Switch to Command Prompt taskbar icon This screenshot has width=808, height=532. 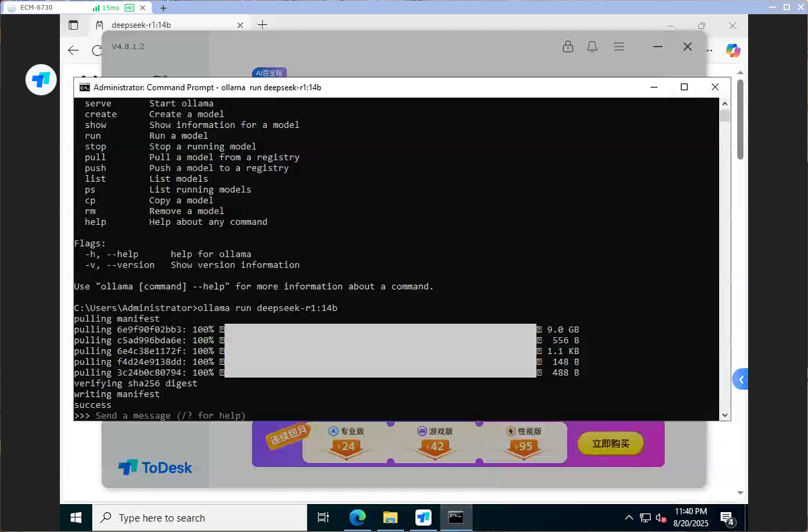456,518
